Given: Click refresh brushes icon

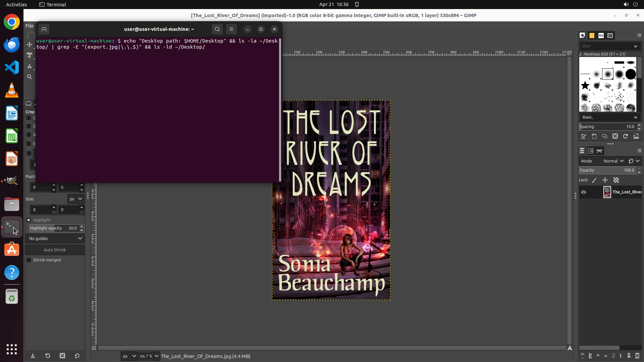Looking at the screenshot, I should tap(626, 136).
